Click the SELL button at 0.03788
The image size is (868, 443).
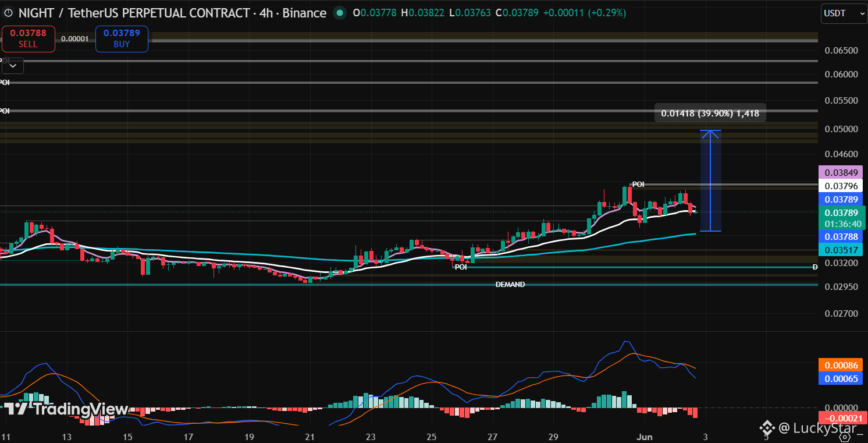[28, 38]
